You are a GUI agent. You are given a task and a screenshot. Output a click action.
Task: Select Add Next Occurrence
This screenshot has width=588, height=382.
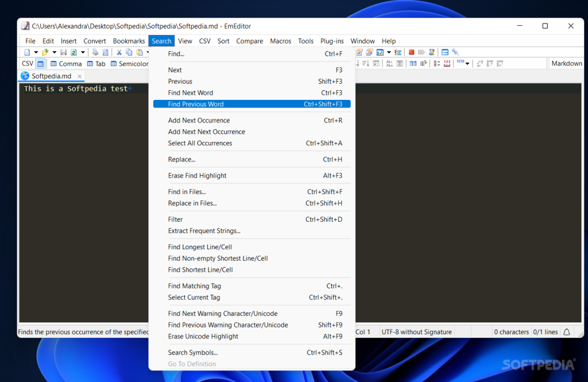pyautogui.click(x=252, y=121)
